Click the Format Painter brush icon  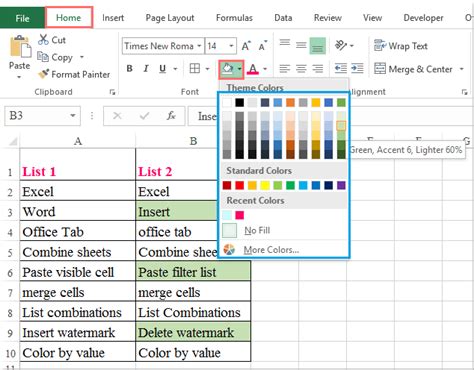[x=43, y=74]
